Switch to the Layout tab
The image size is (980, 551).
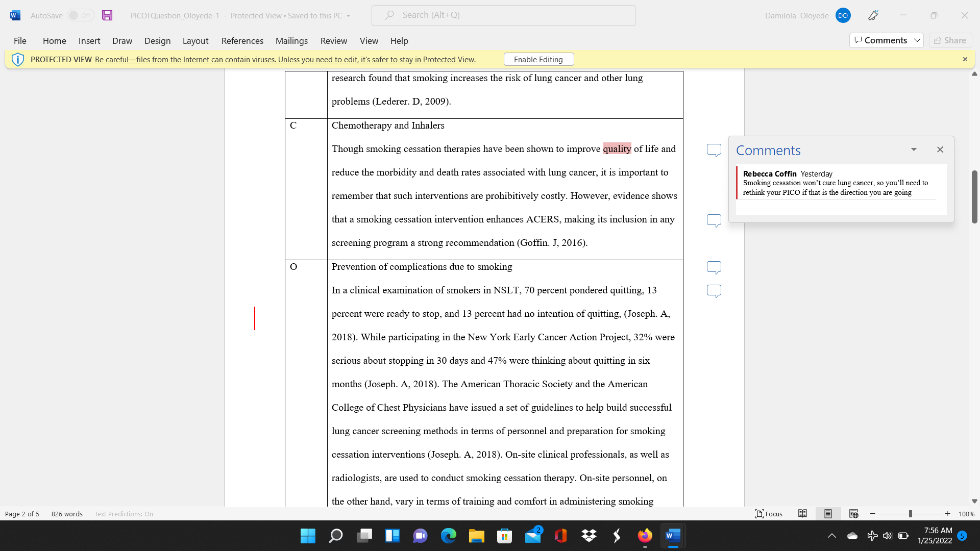[195, 41]
